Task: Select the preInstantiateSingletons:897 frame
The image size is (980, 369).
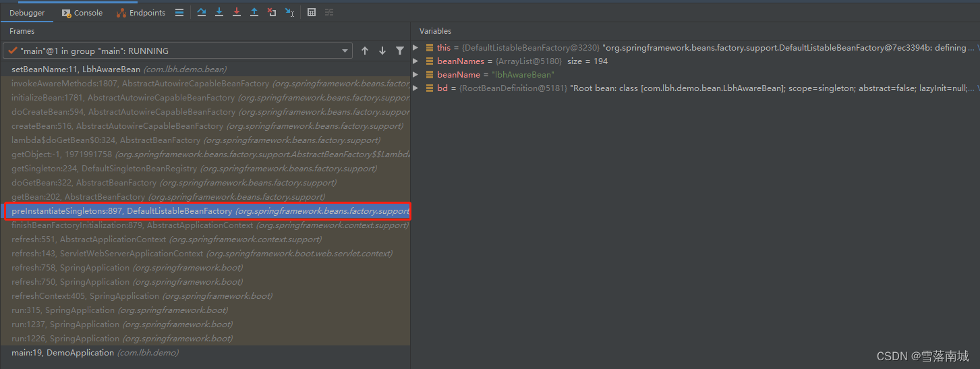Action: pos(205,211)
